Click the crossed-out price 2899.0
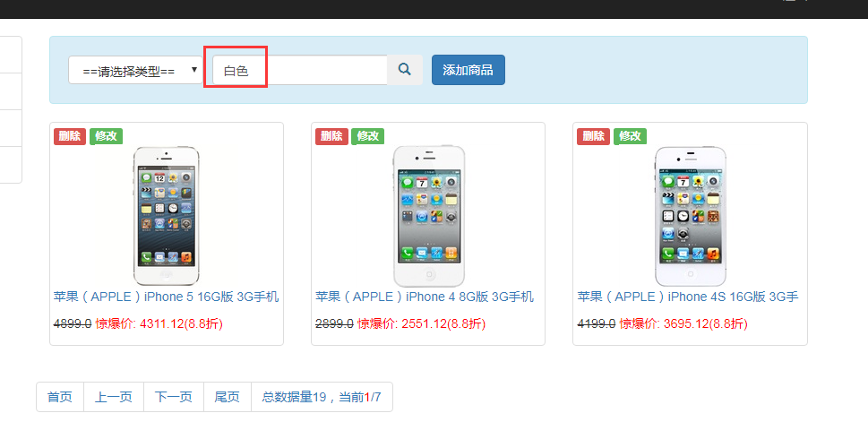The width and height of the screenshot is (868, 439). coord(334,323)
